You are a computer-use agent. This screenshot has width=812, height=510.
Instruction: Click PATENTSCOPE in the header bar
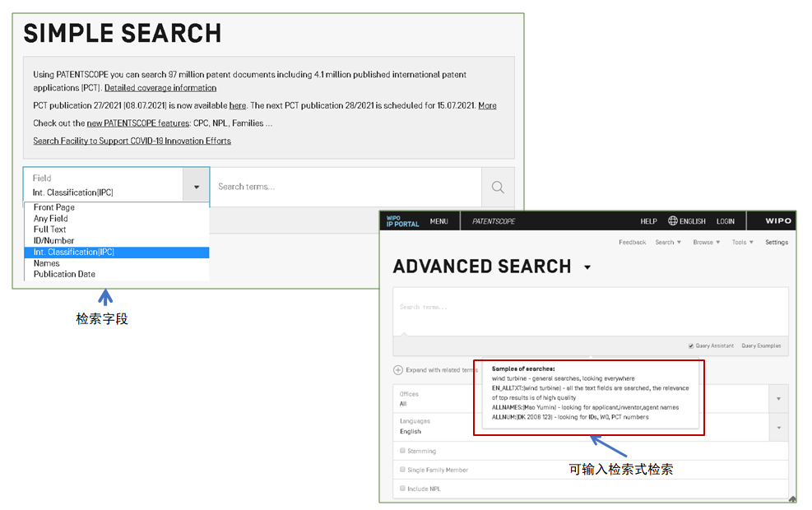click(x=494, y=221)
